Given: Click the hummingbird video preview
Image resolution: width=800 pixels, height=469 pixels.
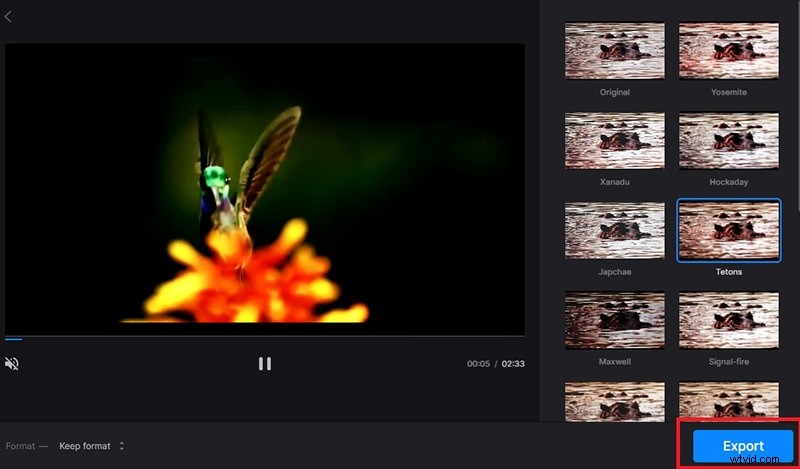Looking at the screenshot, I should coord(265,189).
